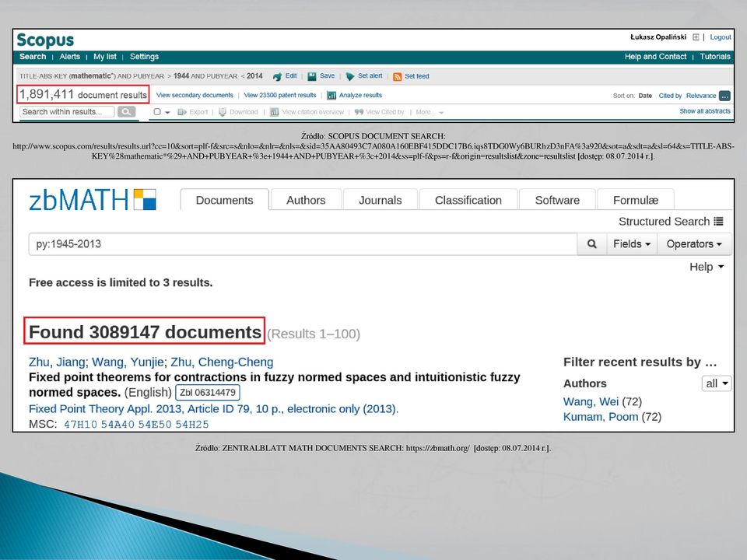Click the Structured Search list icon
This screenshot has width=747, height=560.
718,222
